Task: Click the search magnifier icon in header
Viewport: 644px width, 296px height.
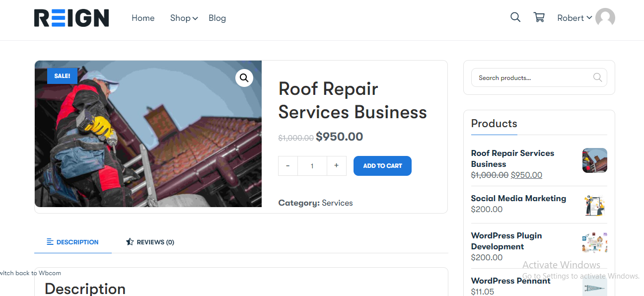Action: point(515,17)
